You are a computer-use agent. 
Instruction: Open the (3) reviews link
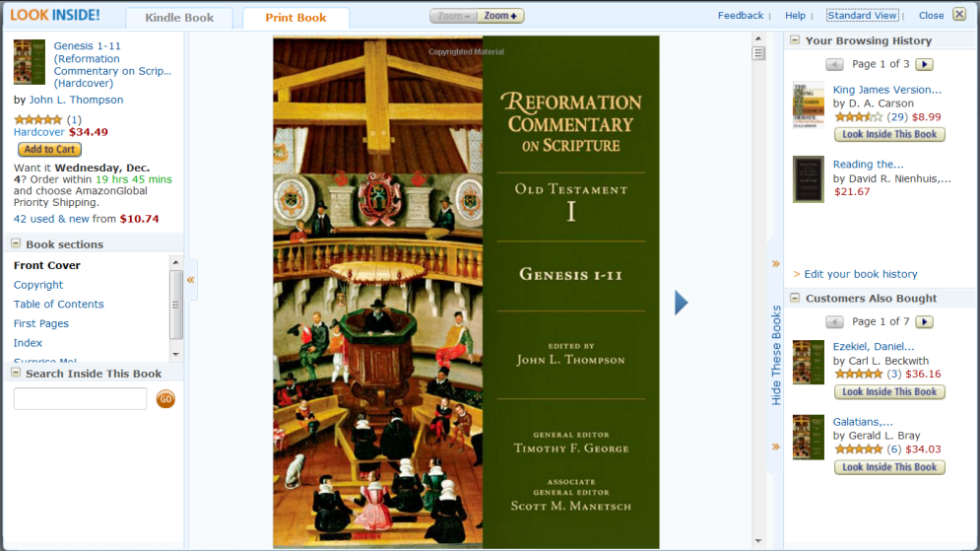pyautogui.click(x=894, y=374)
